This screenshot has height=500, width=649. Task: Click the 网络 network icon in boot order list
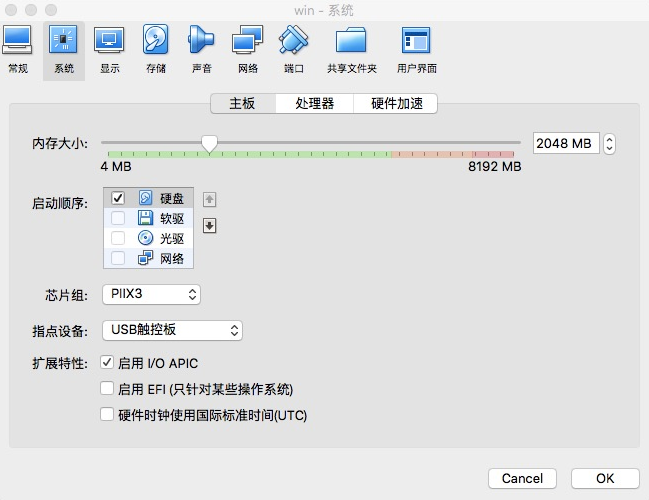(x=145, y=258)
